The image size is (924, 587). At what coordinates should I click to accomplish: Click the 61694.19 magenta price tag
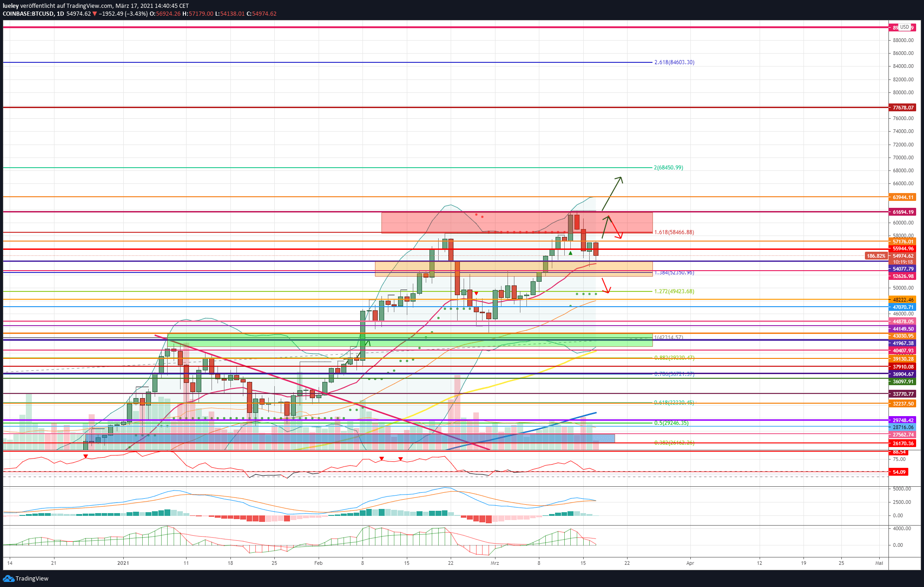click(903, 212)
